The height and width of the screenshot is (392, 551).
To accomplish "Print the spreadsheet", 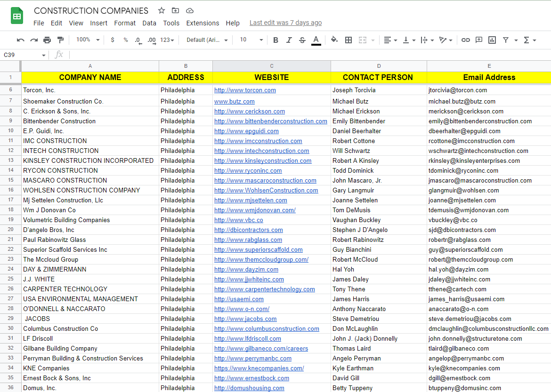I will pos(47,40).
